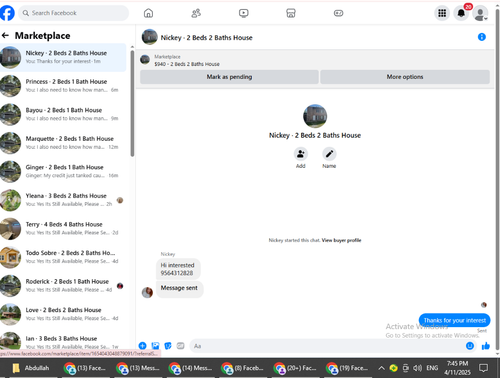
Task: Open Bayou 2 Beds 1 Bath chat
Action: tap(63, 114)
